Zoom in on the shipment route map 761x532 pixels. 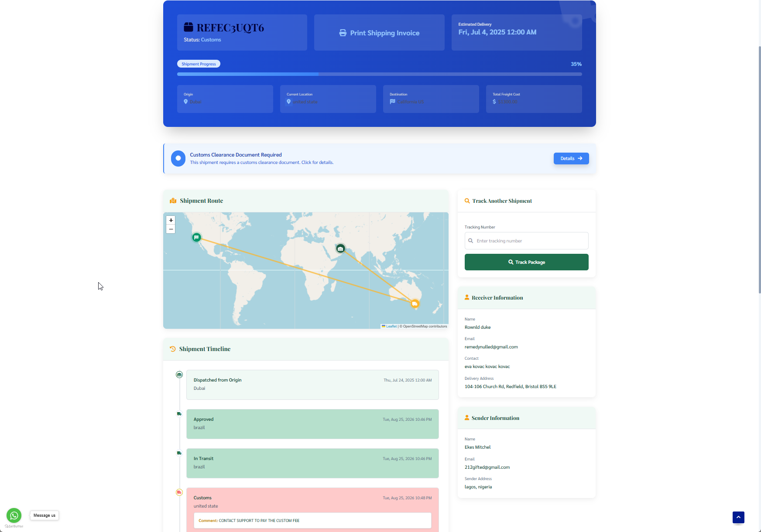coord(171,220)
